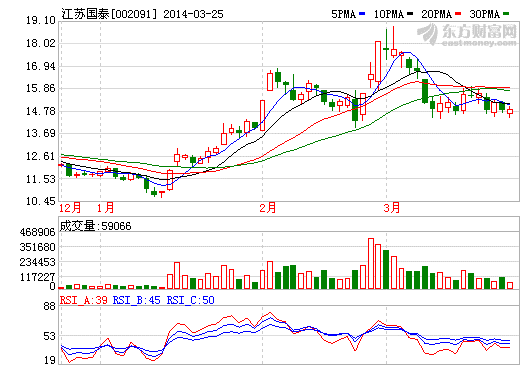Click the 53 RSI axis label
This screenshot has width=520, height=365.
tap(49, 336)
